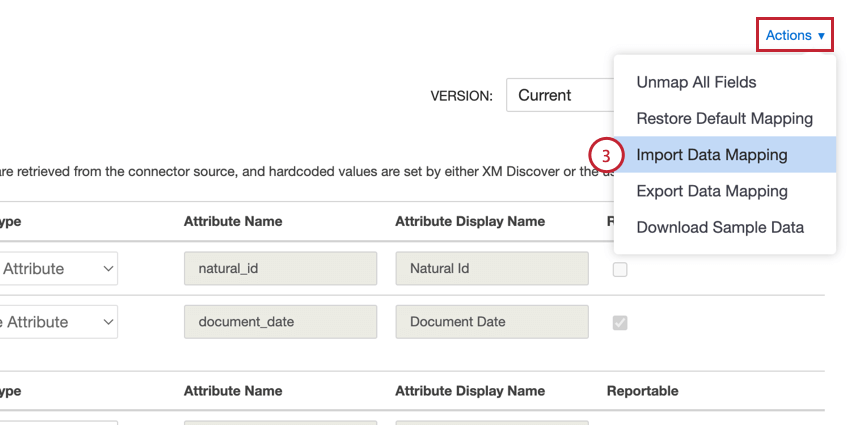
Task: Click the first Attribute Display Name header
Action: [x=470, y=221]
